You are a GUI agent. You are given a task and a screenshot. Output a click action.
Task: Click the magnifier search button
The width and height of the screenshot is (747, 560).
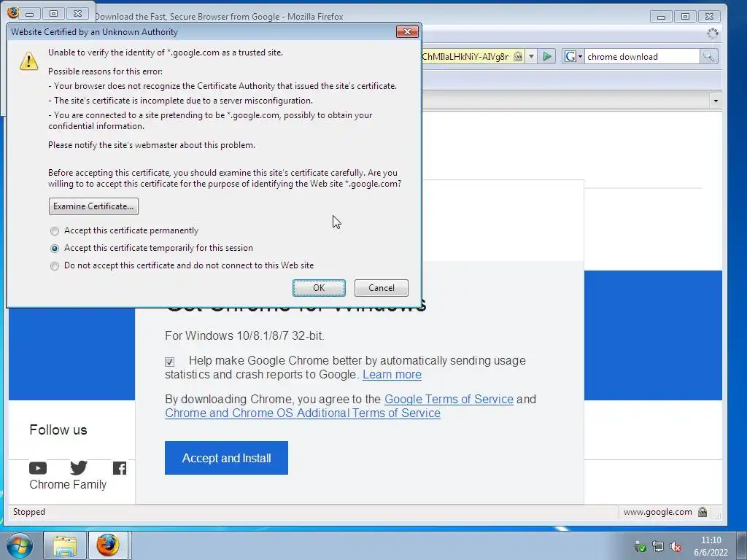708,57
